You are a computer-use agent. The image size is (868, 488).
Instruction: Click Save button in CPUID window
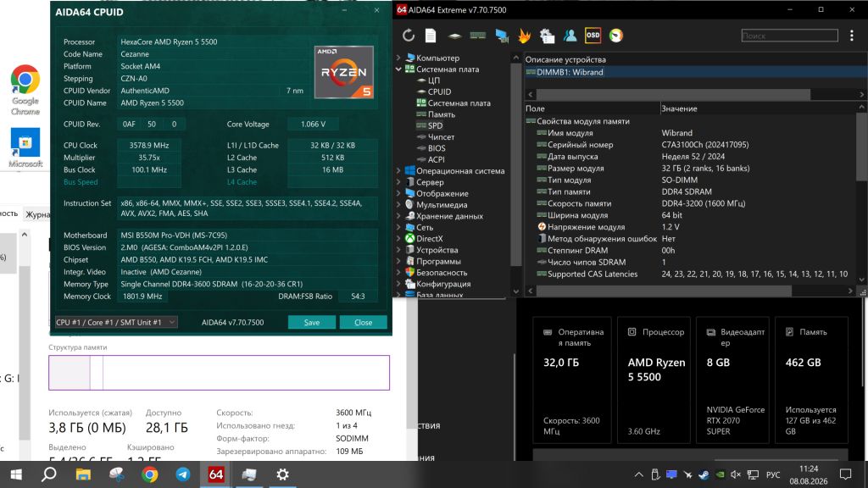click(312, 322)
